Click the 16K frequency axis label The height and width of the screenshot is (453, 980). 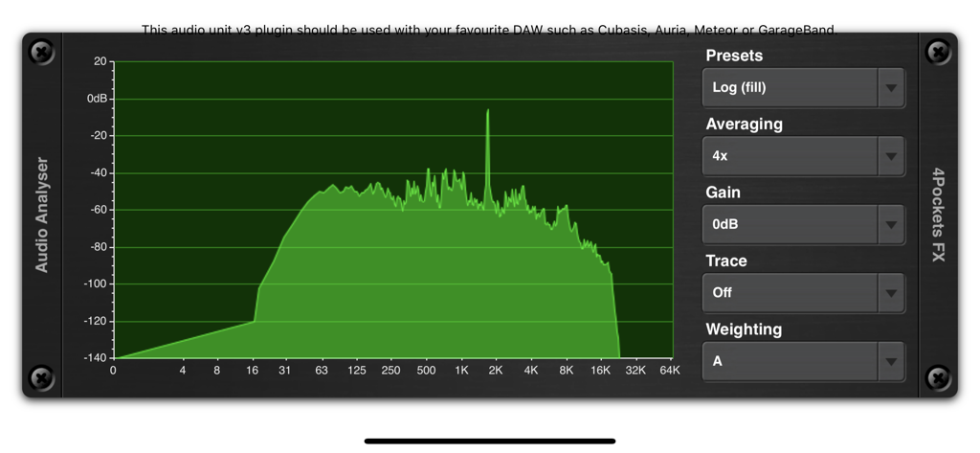(x=601, y=371)
